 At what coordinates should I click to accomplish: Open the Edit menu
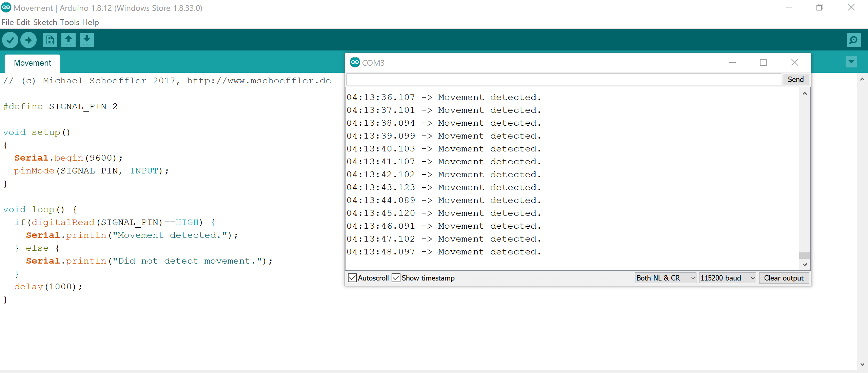[23, 22]
